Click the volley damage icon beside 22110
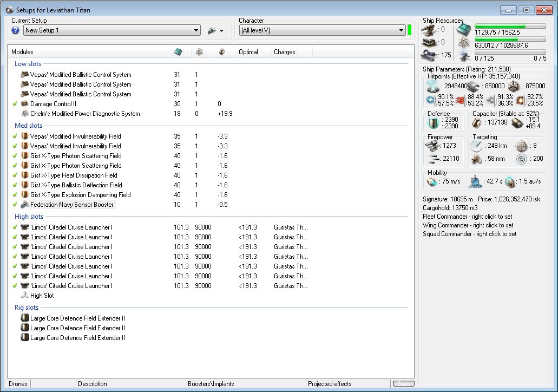This screenshot has height=392, width=558. click(x=433, y=159)
